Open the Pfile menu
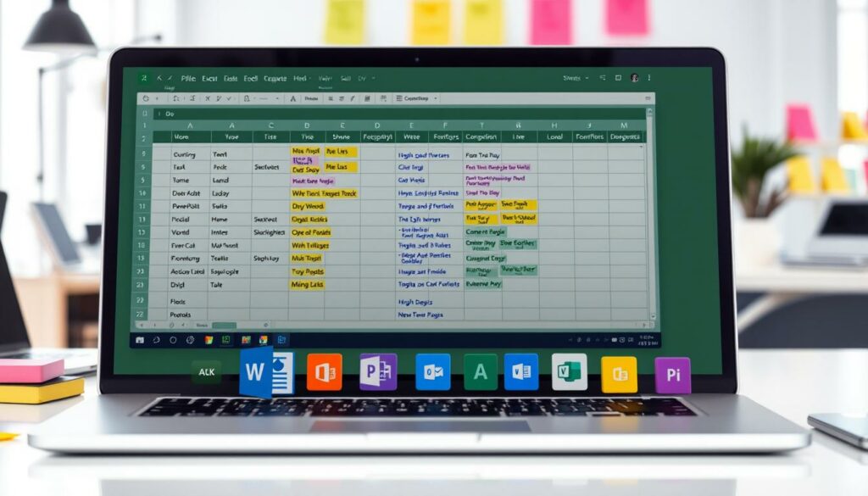The width and height of the screenshot is (868, 496). (188, 79)
